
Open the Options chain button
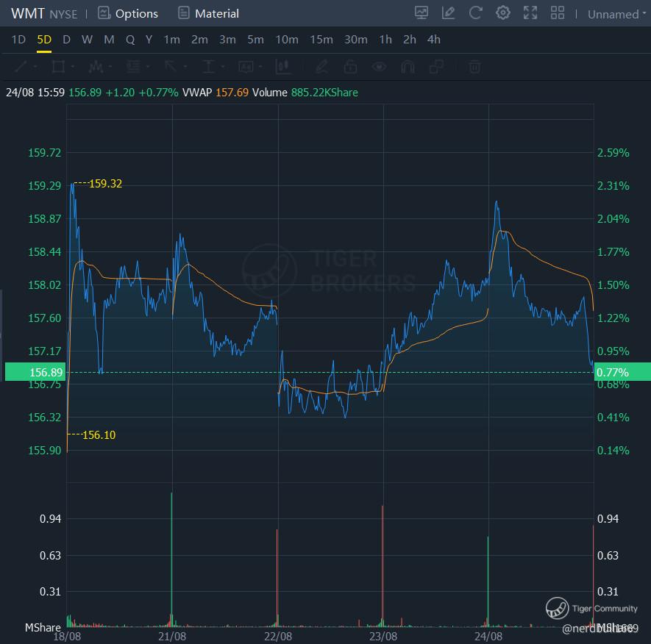click(128, 14)
